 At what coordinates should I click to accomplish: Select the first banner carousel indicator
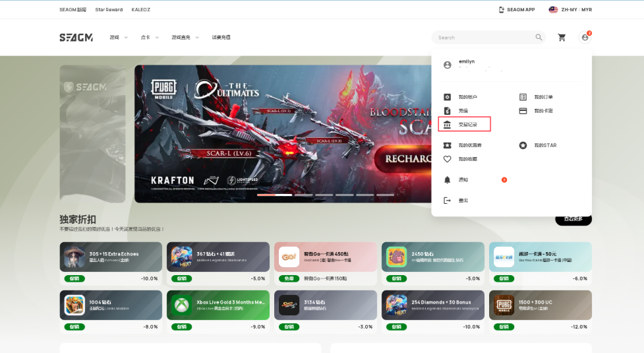(x=274, y=195)
